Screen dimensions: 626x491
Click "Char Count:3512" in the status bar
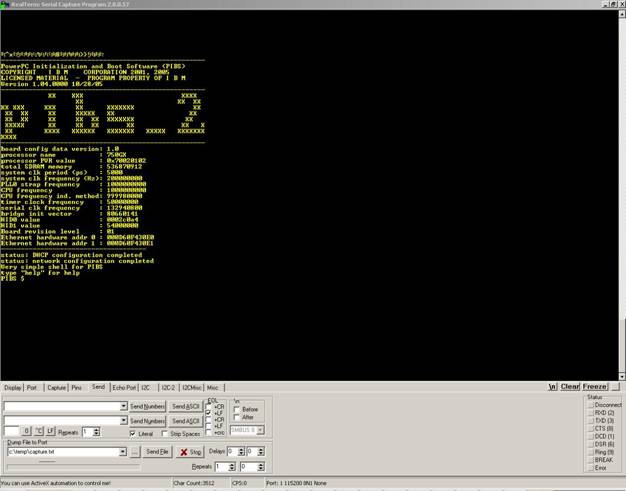click(194, 483)
